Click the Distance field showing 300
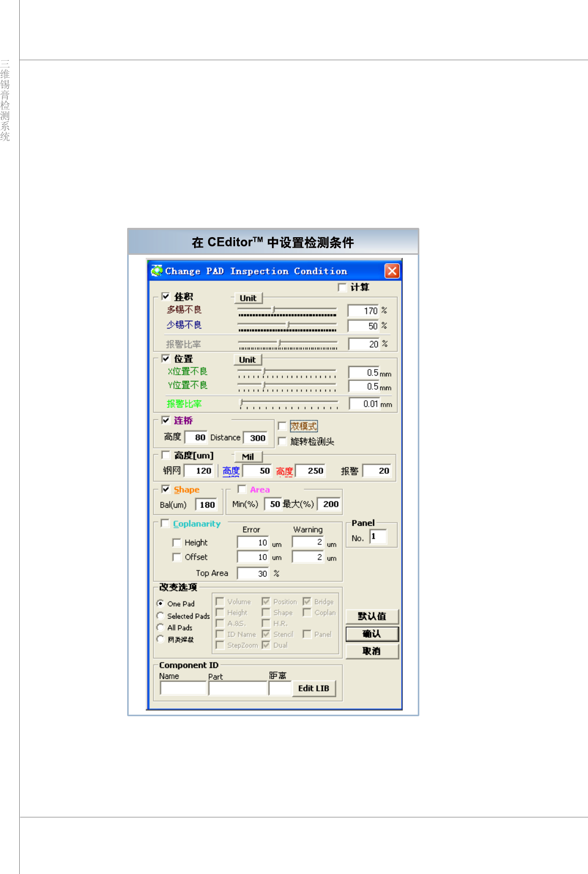Image resolution: width=588 pixels, height=874 pixels. pyautogui.click(x=255, y=438)
